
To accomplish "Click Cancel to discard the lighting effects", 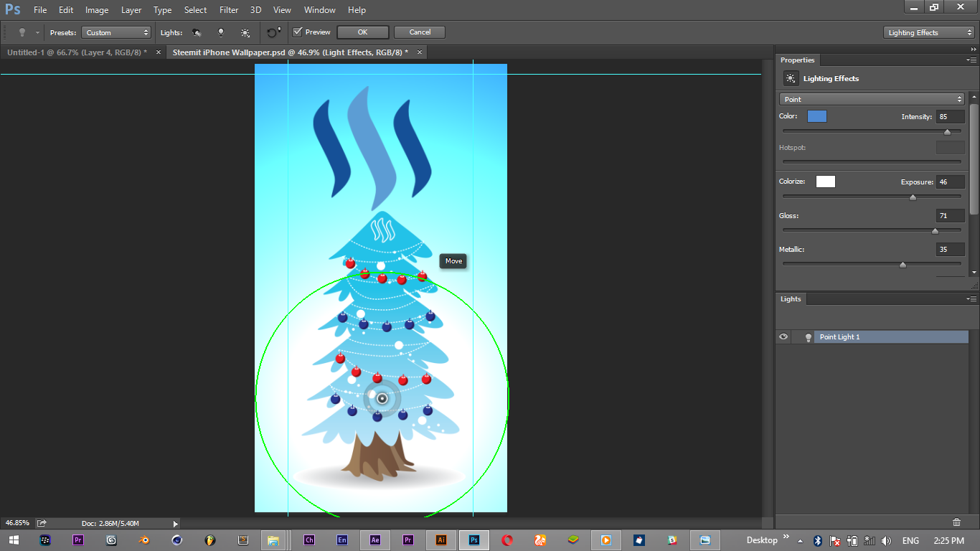I will [420, 32].
